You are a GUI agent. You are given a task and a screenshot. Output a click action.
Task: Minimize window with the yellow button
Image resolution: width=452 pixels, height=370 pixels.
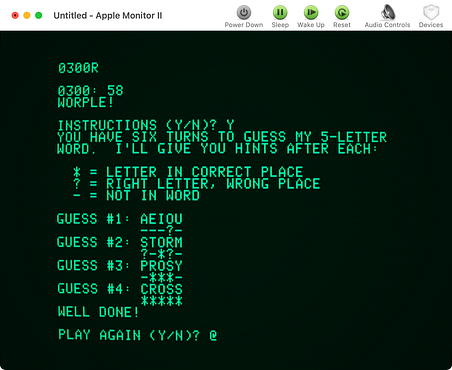pyautogui.click(x=27, y=15)
